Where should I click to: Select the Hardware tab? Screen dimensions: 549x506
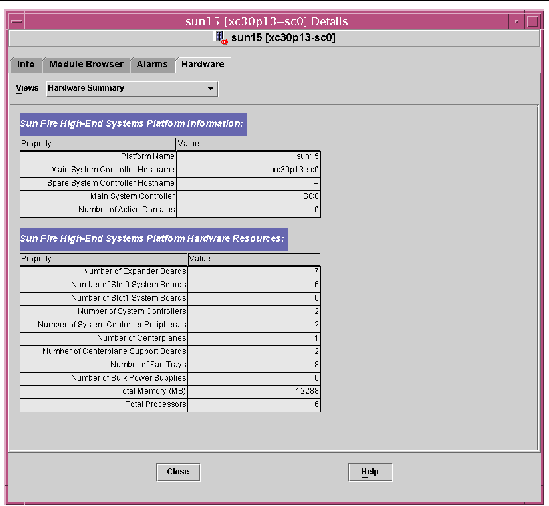[203, 64]
